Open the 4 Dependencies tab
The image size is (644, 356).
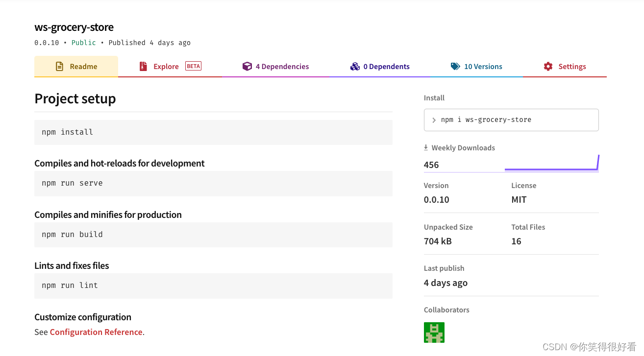coord(276,67)
